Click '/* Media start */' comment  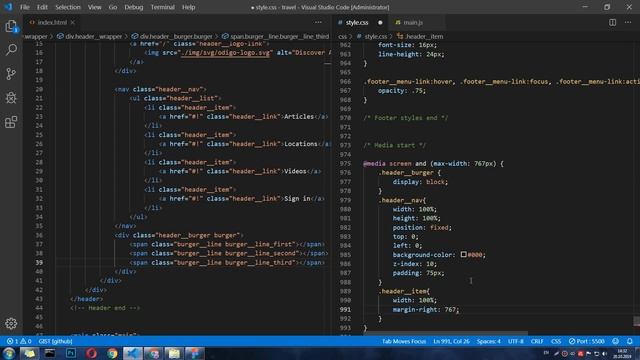point(394,145)
